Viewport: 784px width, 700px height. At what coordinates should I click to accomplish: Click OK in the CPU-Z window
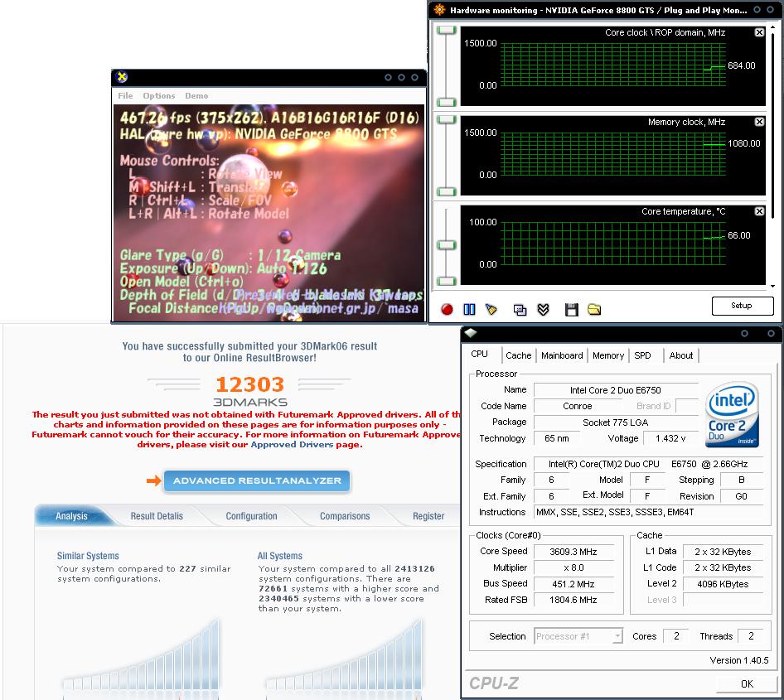click(747, 684)
